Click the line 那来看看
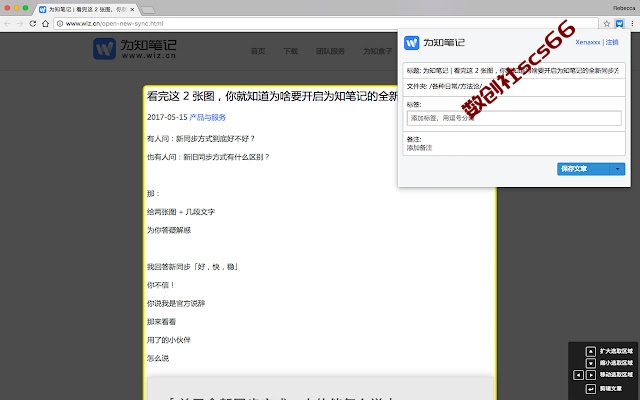This screenshot has height=400, width=640. [161, 322]
